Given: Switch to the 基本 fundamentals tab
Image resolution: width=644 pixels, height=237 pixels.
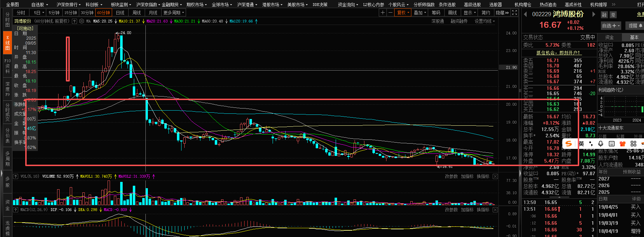Looking at the screenshot, I should click(634, 37).
